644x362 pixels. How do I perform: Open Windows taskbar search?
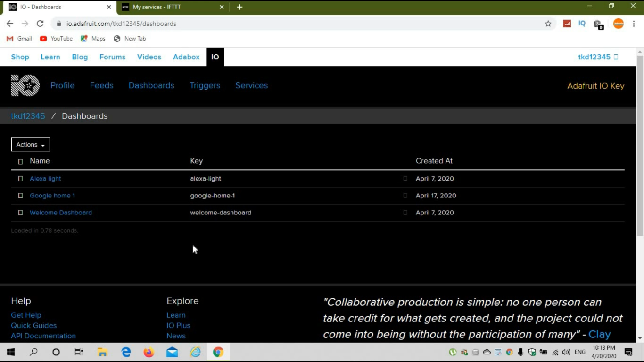(x=33, y=352)
